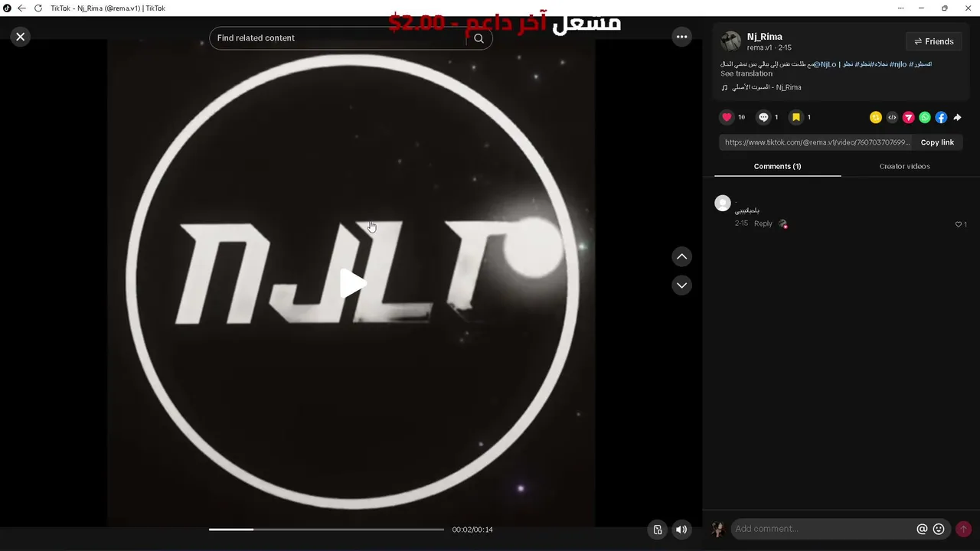Screen dimensions: 980x551
Task: Click the video URL text field
Action: coord(817,142)
